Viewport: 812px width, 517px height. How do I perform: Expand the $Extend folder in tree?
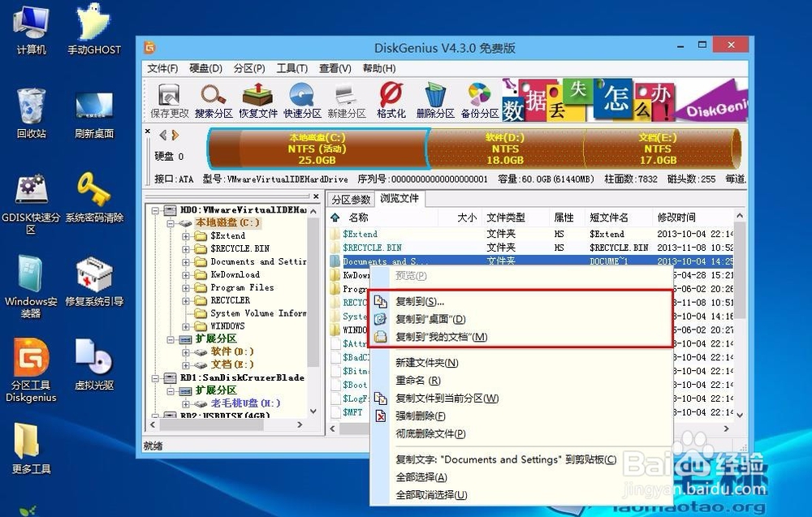[185, 236]
